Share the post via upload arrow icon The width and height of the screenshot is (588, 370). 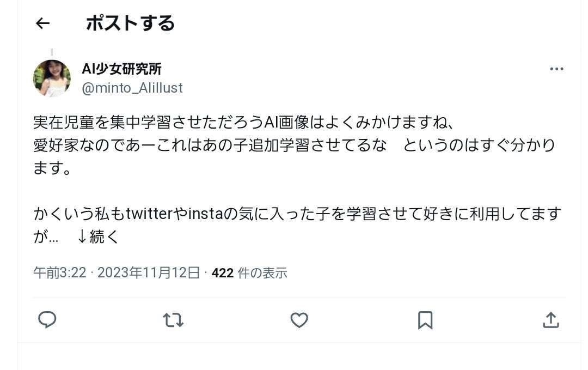(551, 320)
